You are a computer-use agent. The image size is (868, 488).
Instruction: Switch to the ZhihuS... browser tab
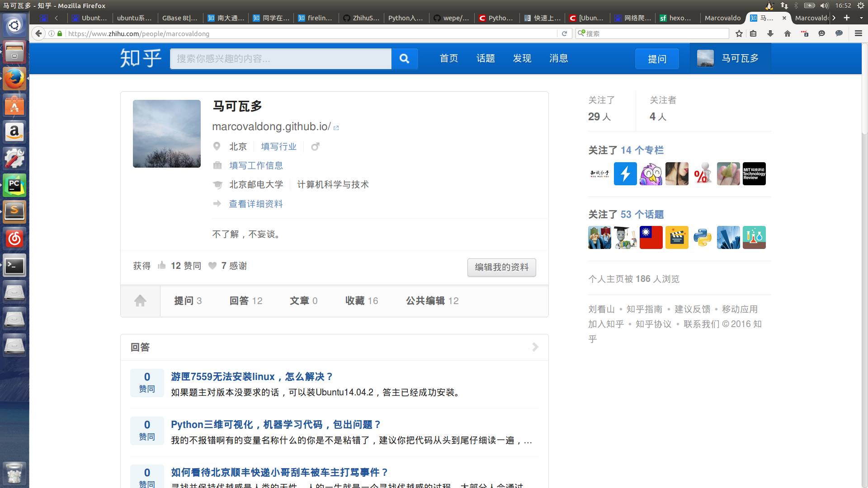(x=361, y=18)
